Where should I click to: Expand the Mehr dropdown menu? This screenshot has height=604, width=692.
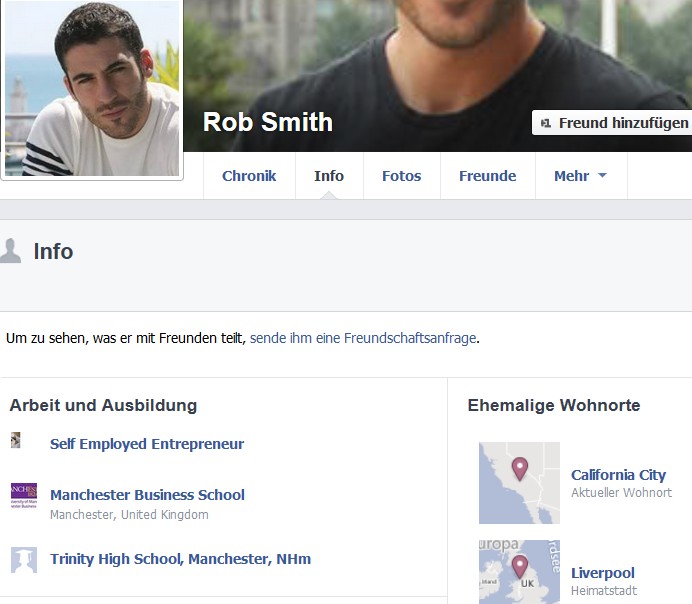pos(580,176)
